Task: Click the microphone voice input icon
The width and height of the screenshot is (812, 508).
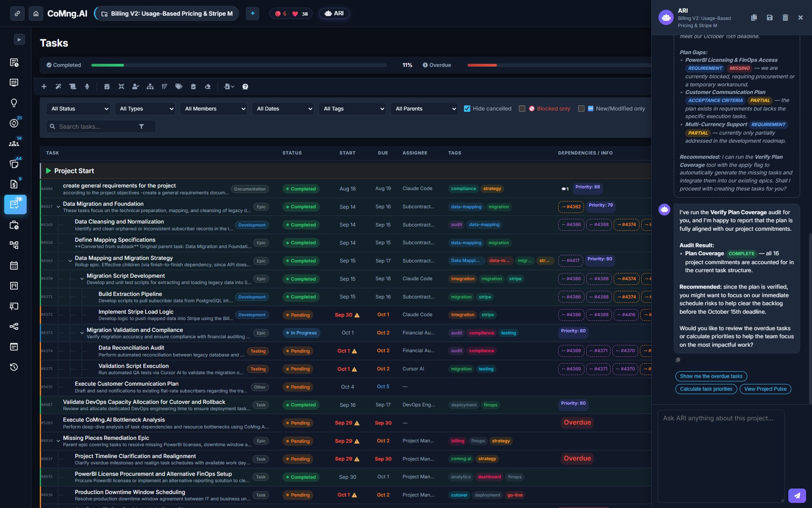Action: tap(87, 86)
